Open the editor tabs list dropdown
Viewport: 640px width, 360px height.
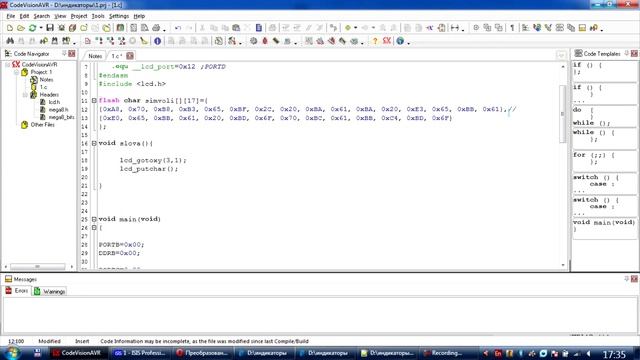pos(561,56)
